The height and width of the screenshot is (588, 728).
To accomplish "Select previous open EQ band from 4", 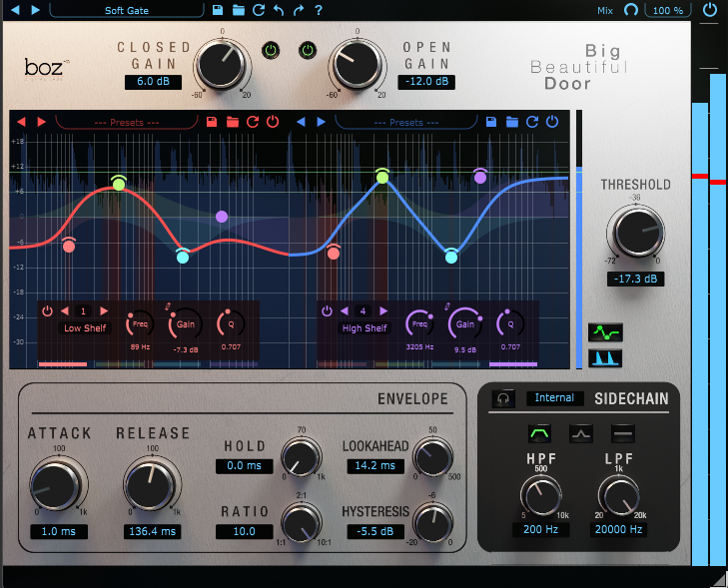I will (345, 310).
